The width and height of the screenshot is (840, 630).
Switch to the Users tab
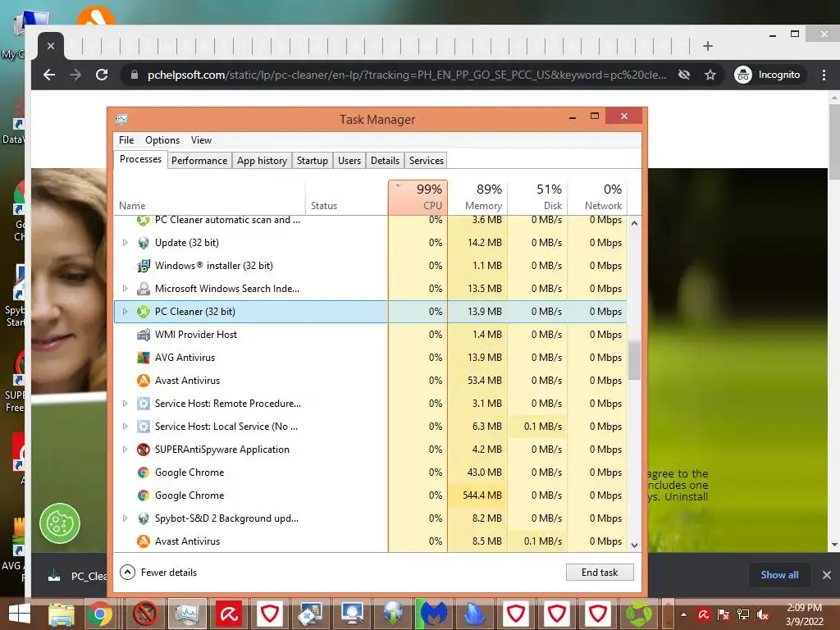click(349, 161)
